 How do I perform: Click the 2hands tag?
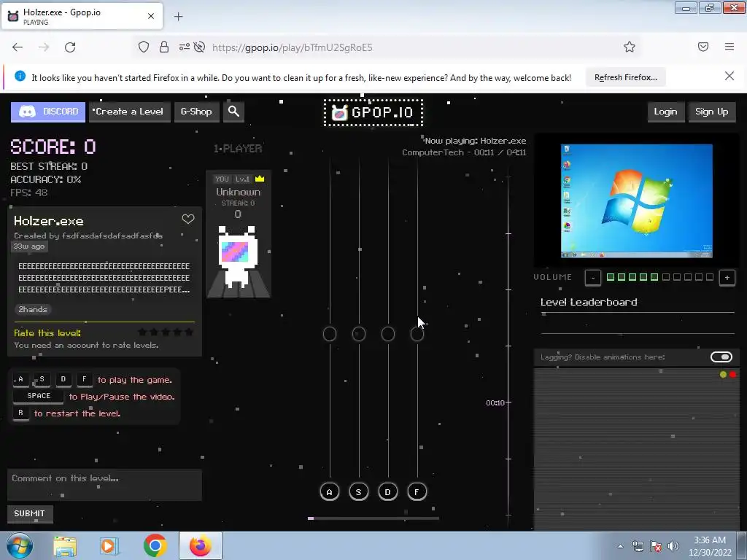(33, 309)
